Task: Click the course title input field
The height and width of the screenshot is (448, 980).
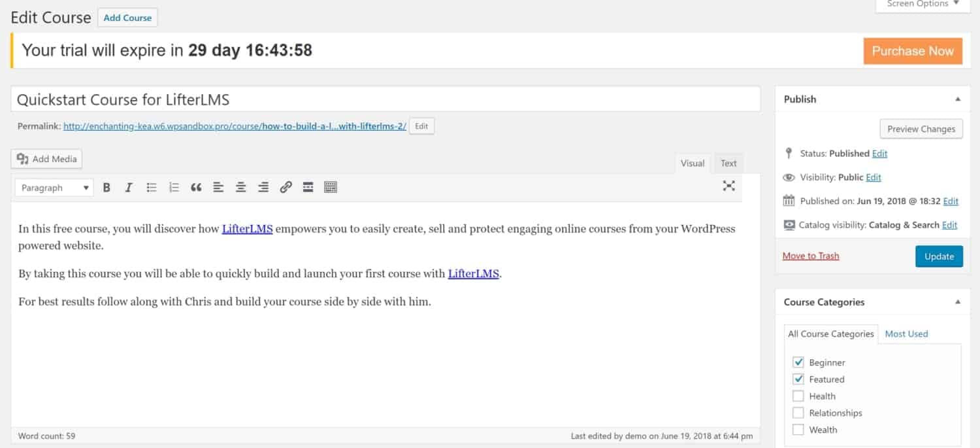Action: click(385, 99)
